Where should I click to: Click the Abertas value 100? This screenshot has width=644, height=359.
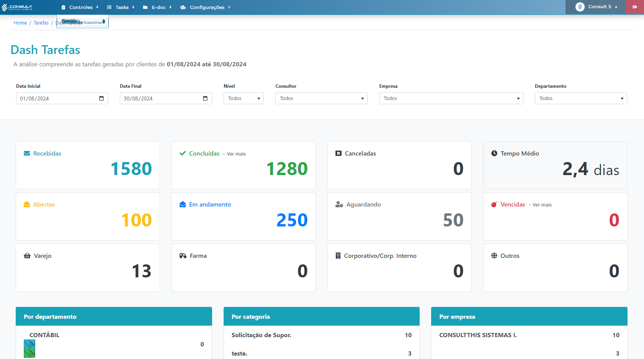click(x=137, y=220)
